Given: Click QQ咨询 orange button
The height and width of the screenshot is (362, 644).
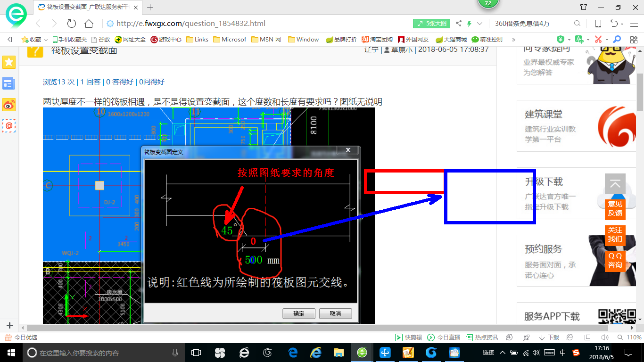Looking at the screenshot, I should click(615, 260).
